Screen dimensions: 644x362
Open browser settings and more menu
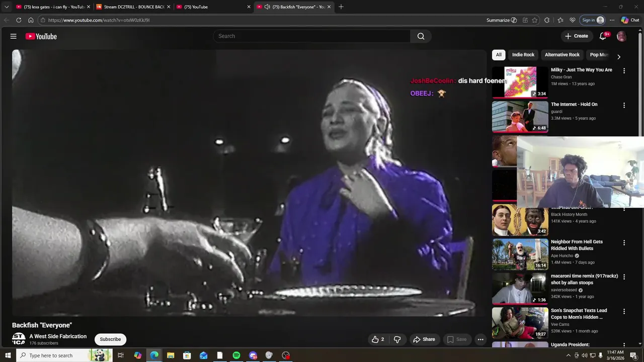[x=612, y=20]
